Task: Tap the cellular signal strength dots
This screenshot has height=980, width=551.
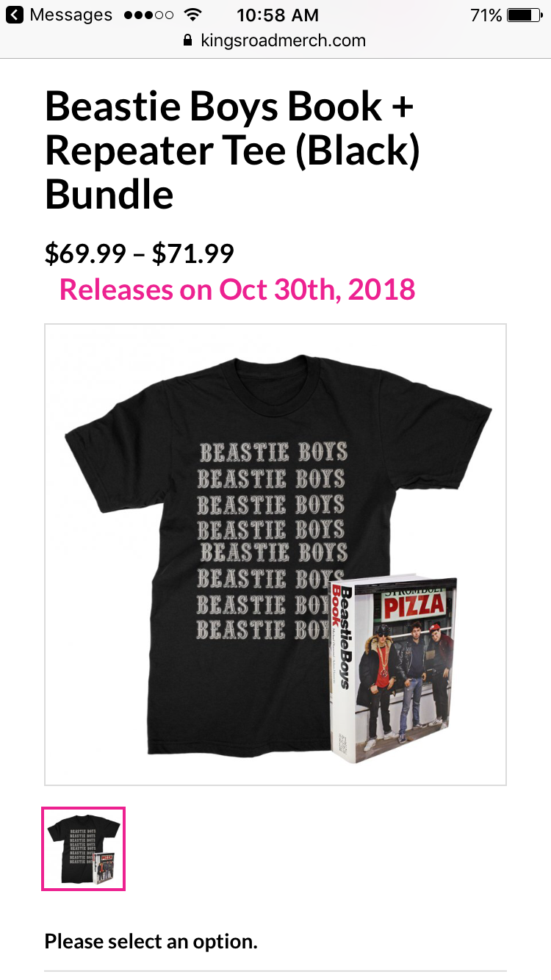Action: [x=149, y=15]
